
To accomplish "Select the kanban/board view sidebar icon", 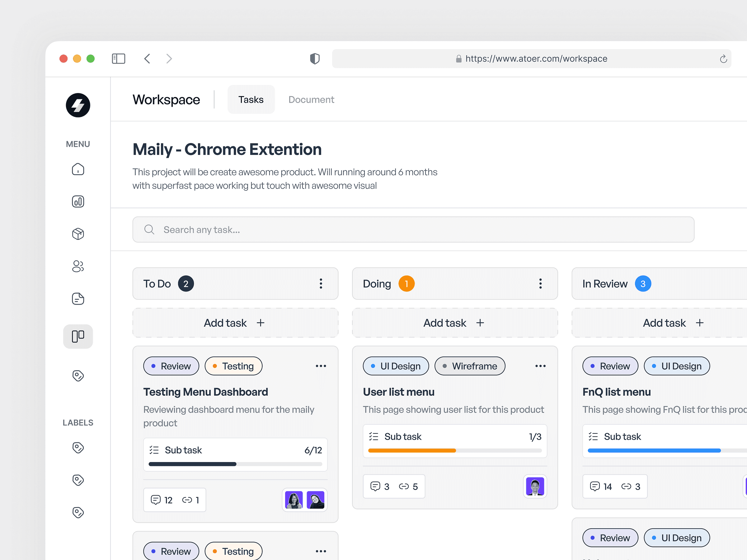I will coord(78,336).
